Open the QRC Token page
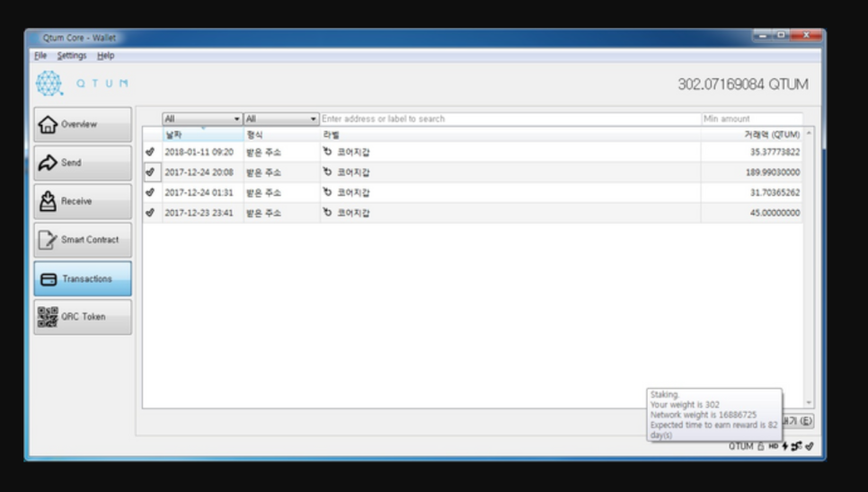Viewport: 868px width, 492px height. coord(83,317)
